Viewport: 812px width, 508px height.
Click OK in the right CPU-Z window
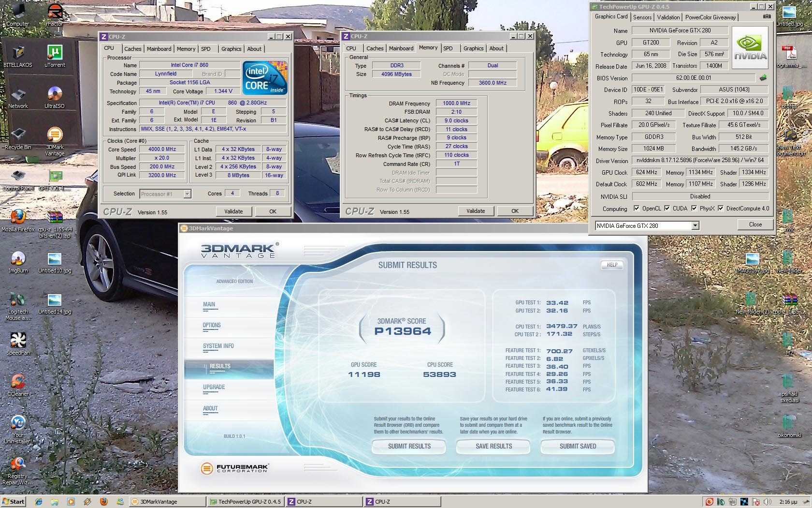[x=515, y=211]
